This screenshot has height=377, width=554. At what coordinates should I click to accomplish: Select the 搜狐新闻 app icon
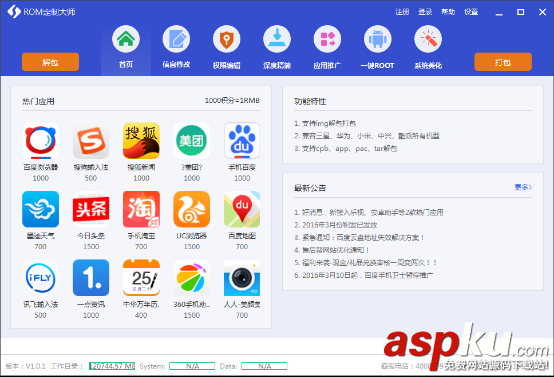click(x=141, y=141)
